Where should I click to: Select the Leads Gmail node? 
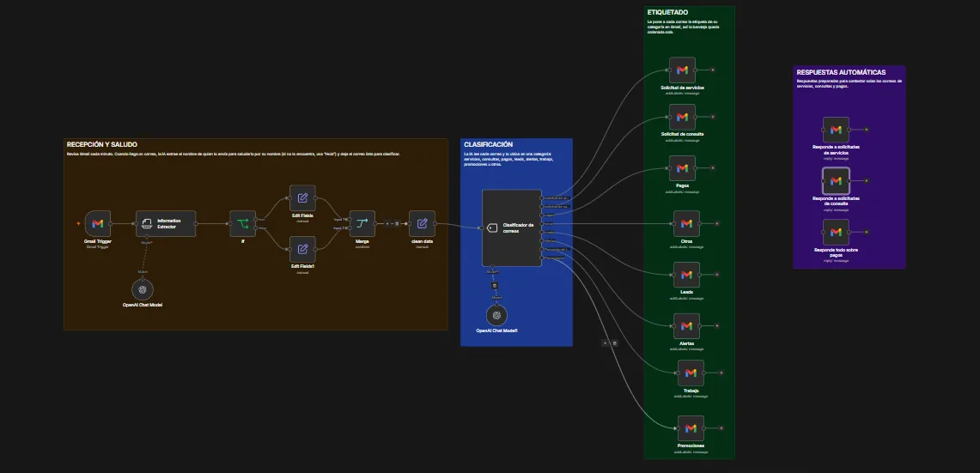[x=686, y=275]
